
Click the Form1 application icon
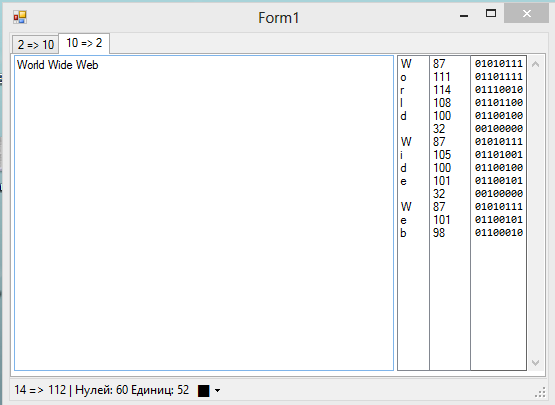pos(20,17)
